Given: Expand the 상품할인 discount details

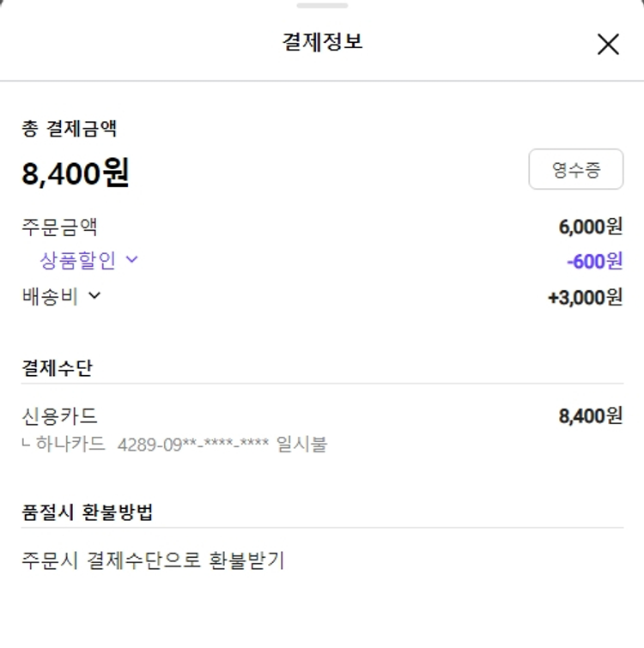Looking at the screenshot, I should pyautogui.click(x=88, y=259).
